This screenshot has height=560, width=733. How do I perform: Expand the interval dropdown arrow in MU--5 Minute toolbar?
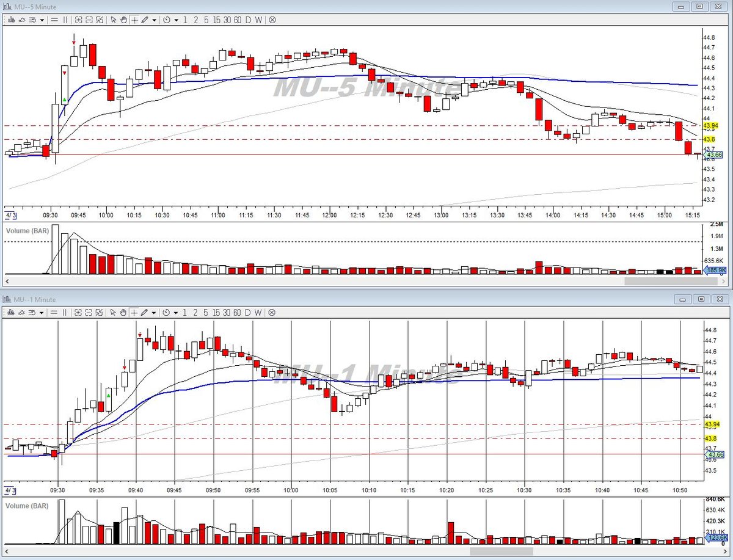176,20
